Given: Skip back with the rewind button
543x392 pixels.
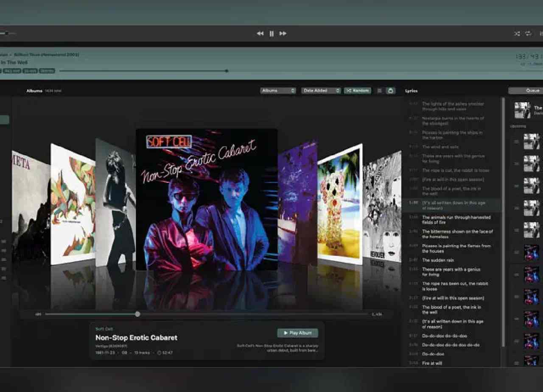Looking at the screenshot, I should pyautogui.click(x=260, y=33).
